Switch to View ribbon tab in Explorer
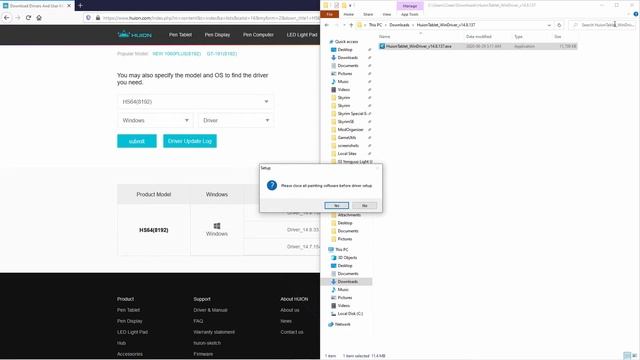The image size is (640, 360). point(386,14)
